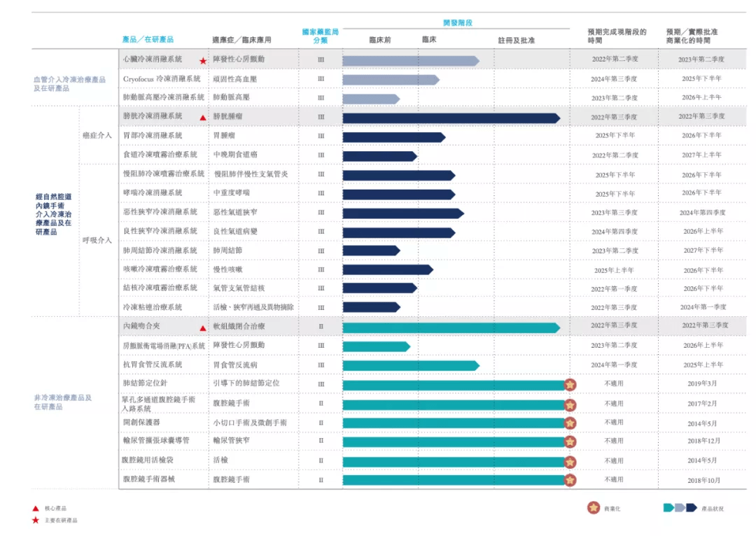This screenshot has height=536, width=756.
Task: Click commercialized star badge on 開創保護器 row
Action: 570,423
